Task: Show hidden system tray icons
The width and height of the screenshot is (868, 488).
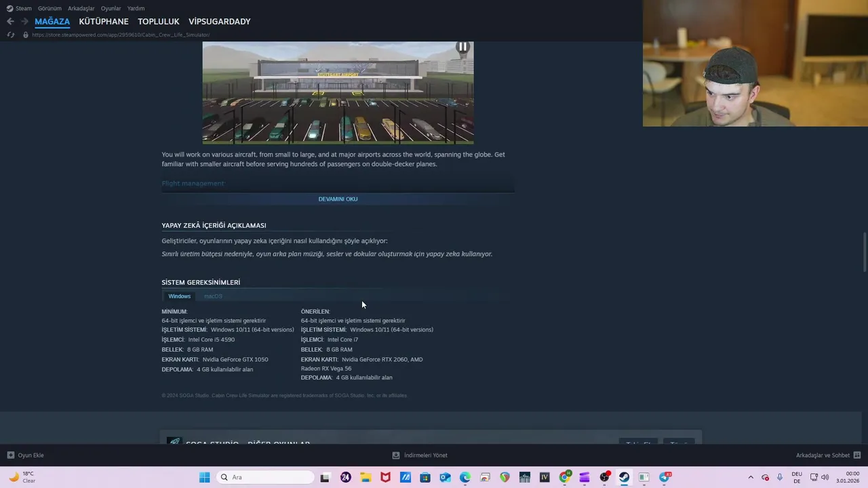Action: [751, 477]
